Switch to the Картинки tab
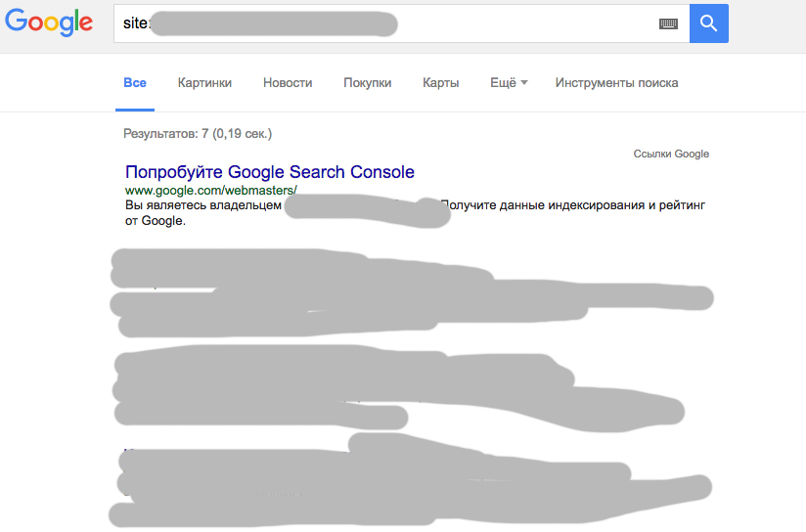This screenshot has width=806, height=532. coord(204,83)
